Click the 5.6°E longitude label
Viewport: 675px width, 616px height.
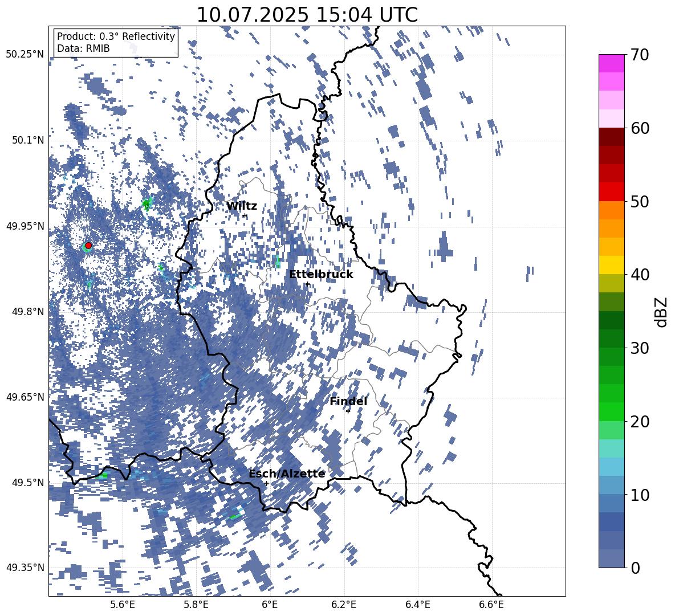click(122, 605)
